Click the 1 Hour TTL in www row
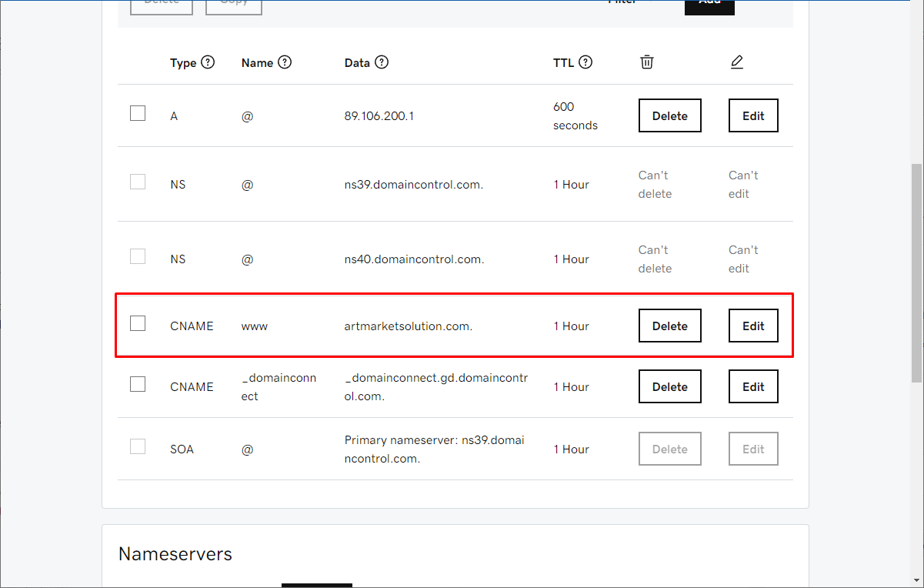Viewport: 924px width, 588px height. click(x=572, y=326)
